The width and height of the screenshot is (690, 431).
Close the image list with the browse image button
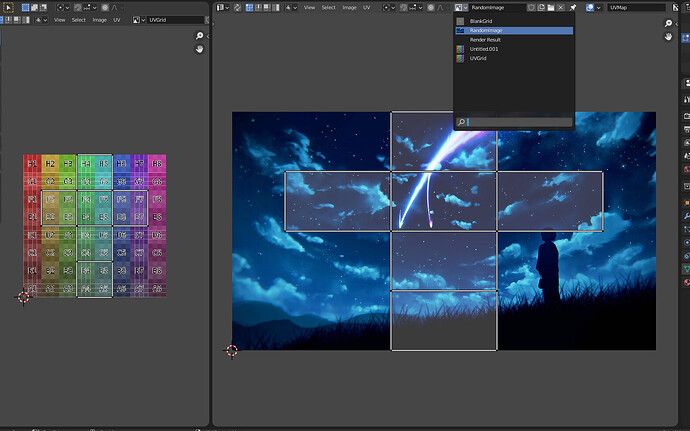(462, 7)
